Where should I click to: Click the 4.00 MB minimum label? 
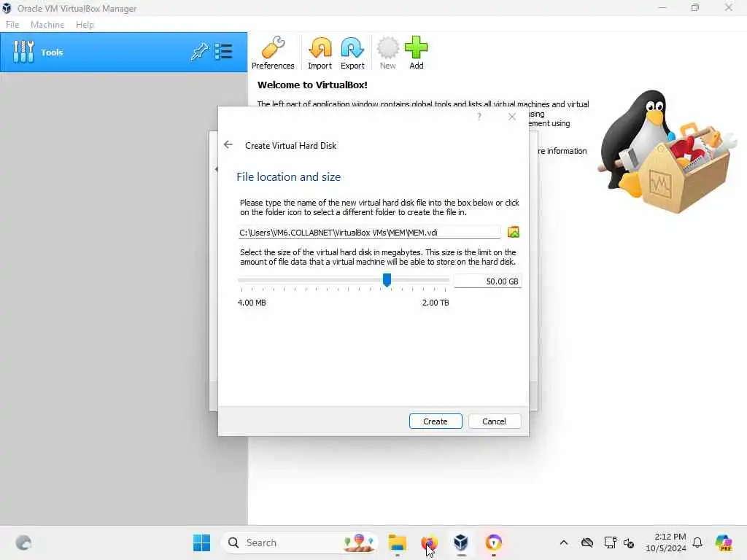[x=252, y=303]
